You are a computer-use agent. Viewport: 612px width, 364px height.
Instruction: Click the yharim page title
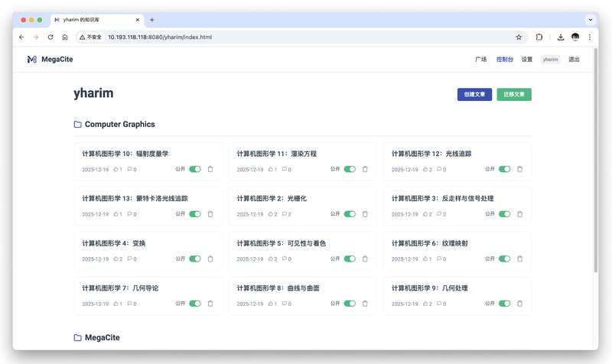tap(93, 93)
